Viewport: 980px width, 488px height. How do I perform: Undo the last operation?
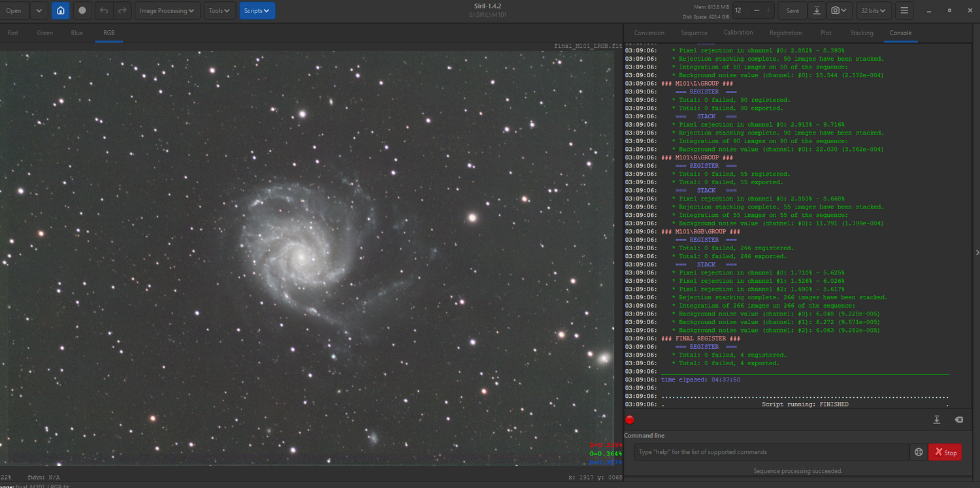point(104,10)
